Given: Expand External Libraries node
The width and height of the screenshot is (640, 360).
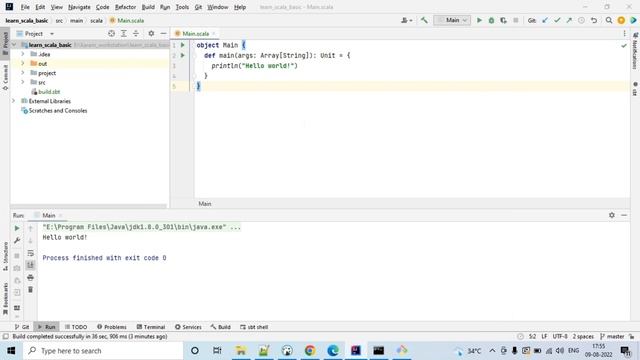Looking at the screenshot, I should (x=13, y=101).
